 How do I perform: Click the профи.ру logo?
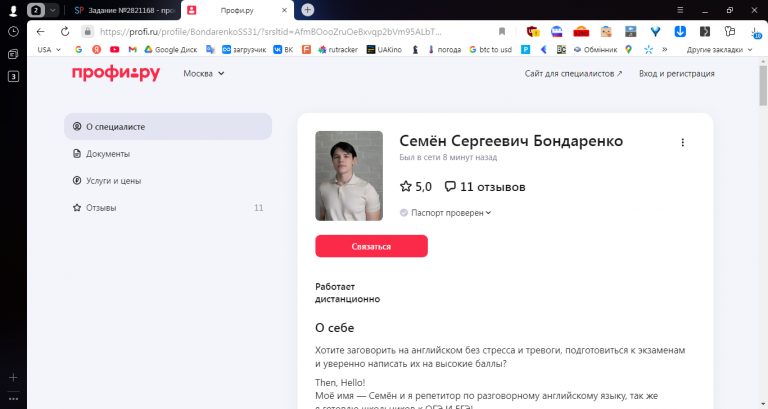click(x=116, y=73)
